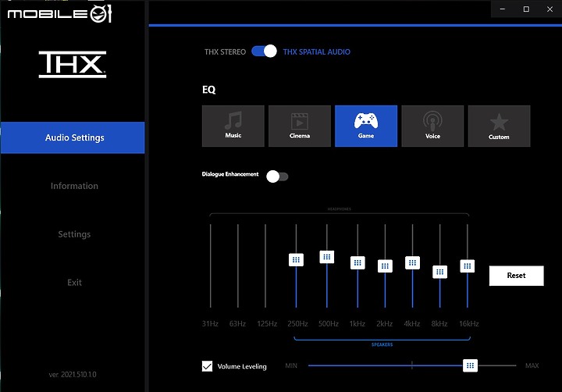Close the THX window
The width and height of the screenshot is (562, 392).
tap(550, 9)
